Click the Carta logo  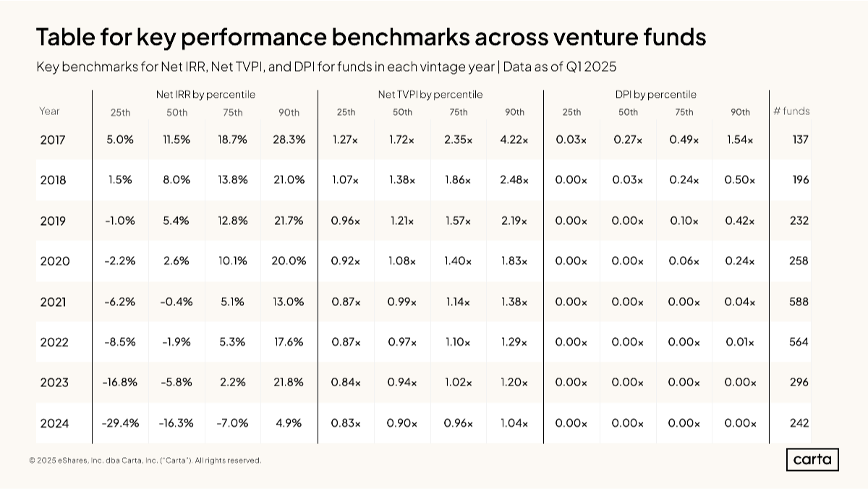[812, 460]
